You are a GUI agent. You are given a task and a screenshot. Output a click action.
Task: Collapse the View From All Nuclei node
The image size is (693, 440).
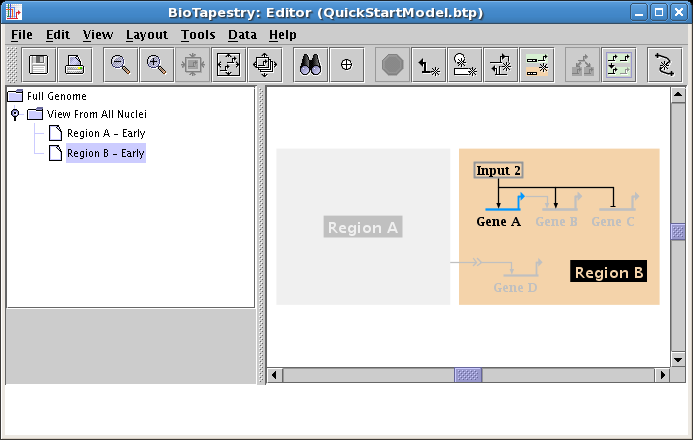(15, 115)
